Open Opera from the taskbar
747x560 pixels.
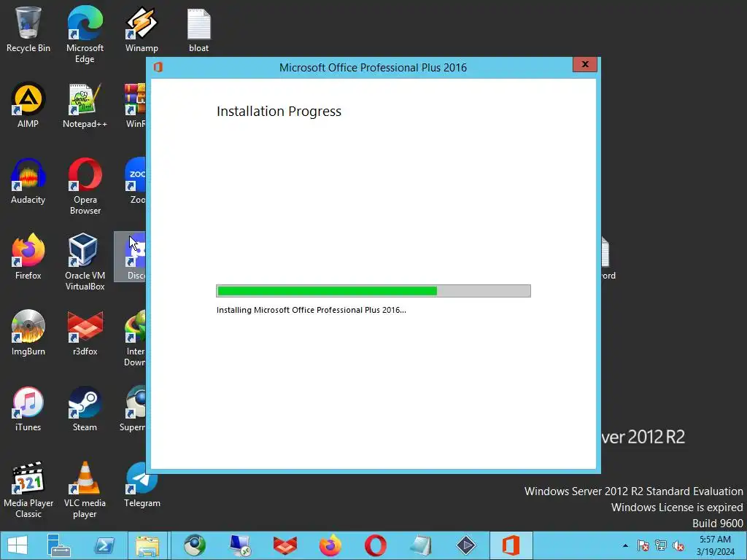tap(376, 545)
